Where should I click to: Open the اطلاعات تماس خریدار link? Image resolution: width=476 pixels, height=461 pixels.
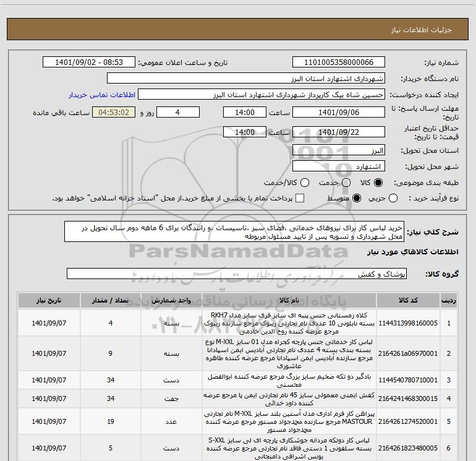click(102, 95)
